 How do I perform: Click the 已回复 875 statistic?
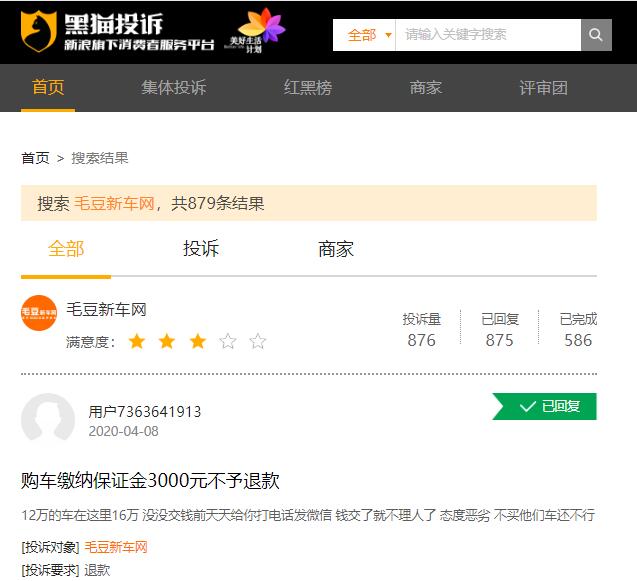pos(500,330)
